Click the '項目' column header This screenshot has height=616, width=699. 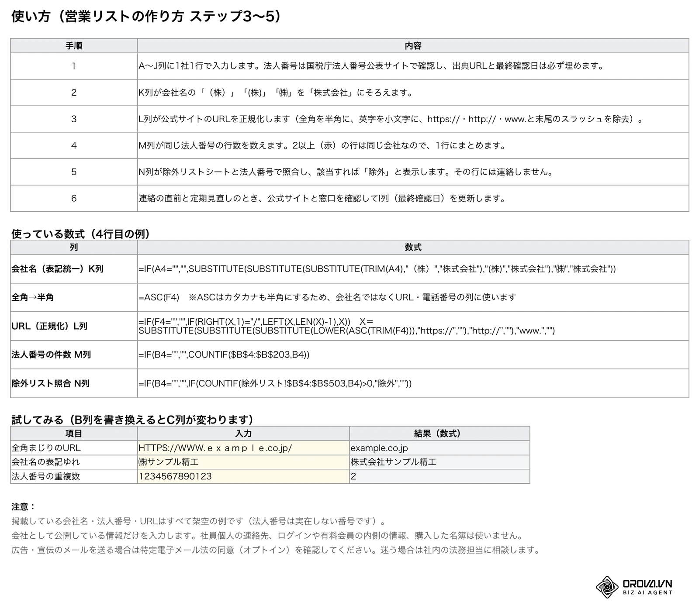tap(74, 434)
